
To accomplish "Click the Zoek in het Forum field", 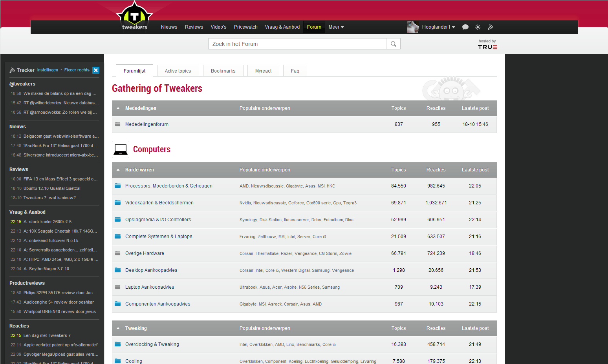I will click(x=297, y=44).
